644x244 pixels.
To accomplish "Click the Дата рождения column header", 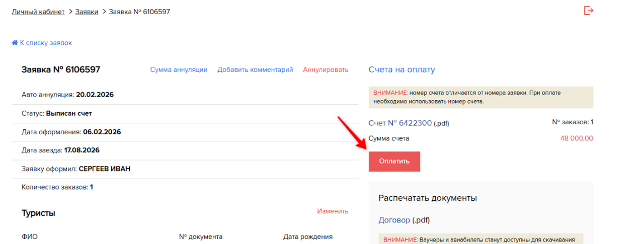I will click(308, 237).
